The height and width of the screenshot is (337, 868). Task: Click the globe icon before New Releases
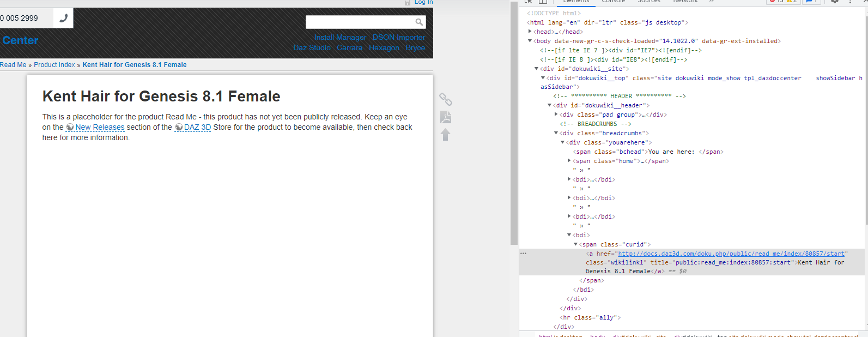coord(70,127)
